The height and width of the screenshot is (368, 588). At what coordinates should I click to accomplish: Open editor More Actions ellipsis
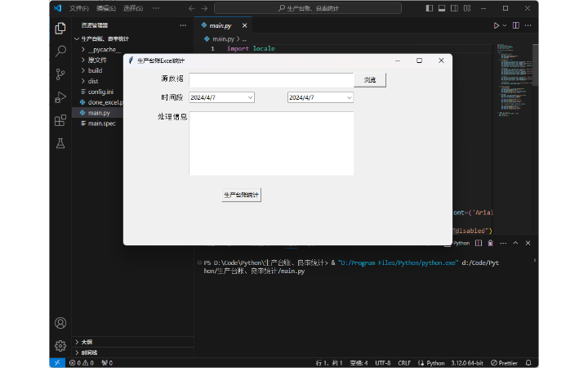pyautogui.click(x=528, y=25)
